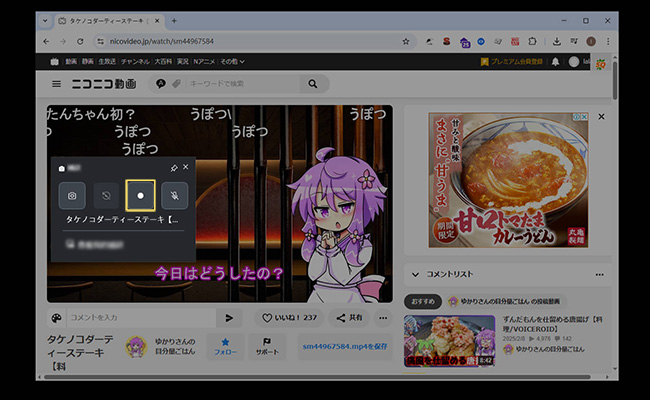
Task: Open the 大百科 top menu item
Action: click(x=163, y=61)
